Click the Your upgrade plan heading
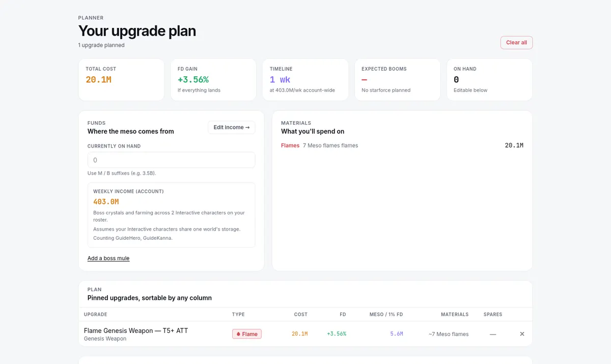Screen dimensions: 611x364 137,31
